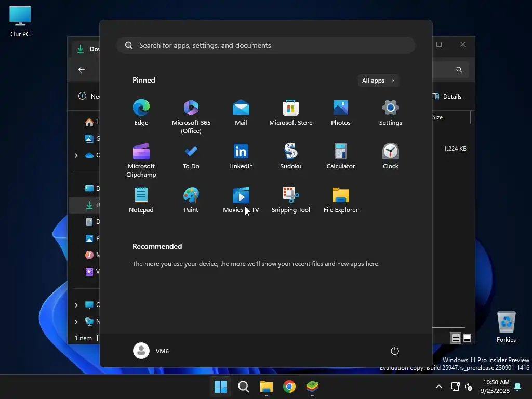Click the 1,224 KB file size cell
Screen dimensions: 532x399
(x=455, y=149)
